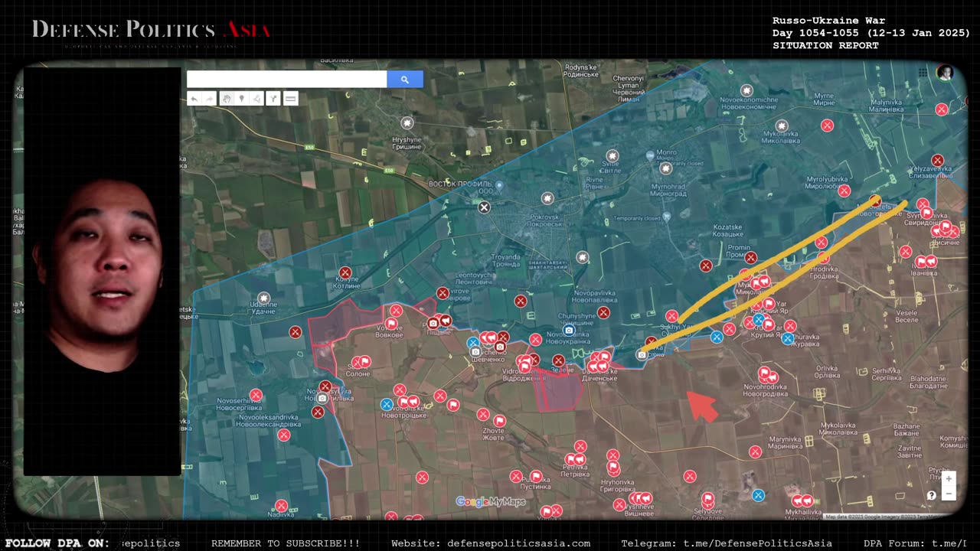980x551 pixels.
Task: Click star marker above northern Mykolaivka
Action: click(782, 126)
